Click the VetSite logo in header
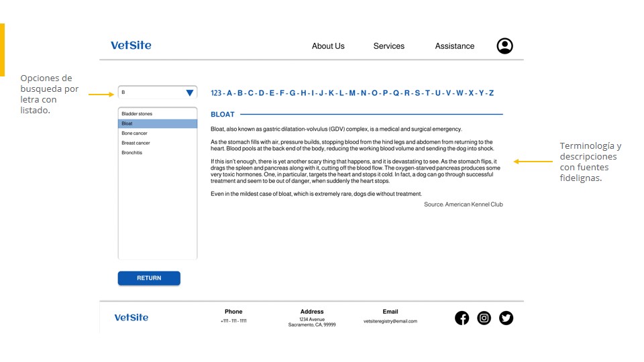 click(x=131, y=45)
